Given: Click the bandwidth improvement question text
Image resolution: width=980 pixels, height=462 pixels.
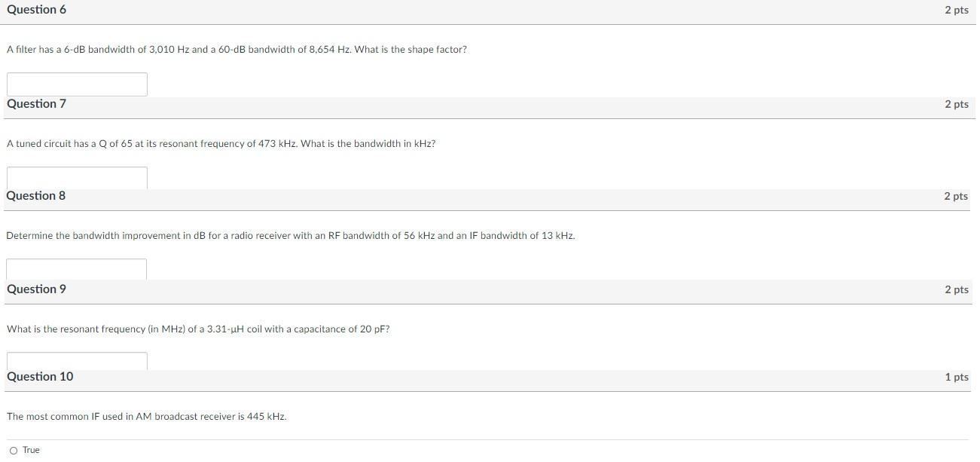Looking at the screenshot, I should click(x=290, y=234).
